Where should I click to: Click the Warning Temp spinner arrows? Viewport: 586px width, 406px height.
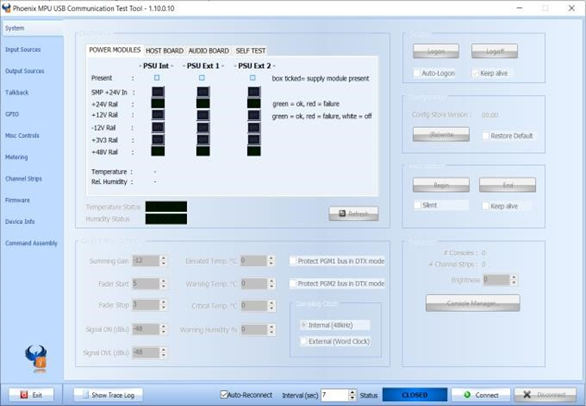coord(272,284)
